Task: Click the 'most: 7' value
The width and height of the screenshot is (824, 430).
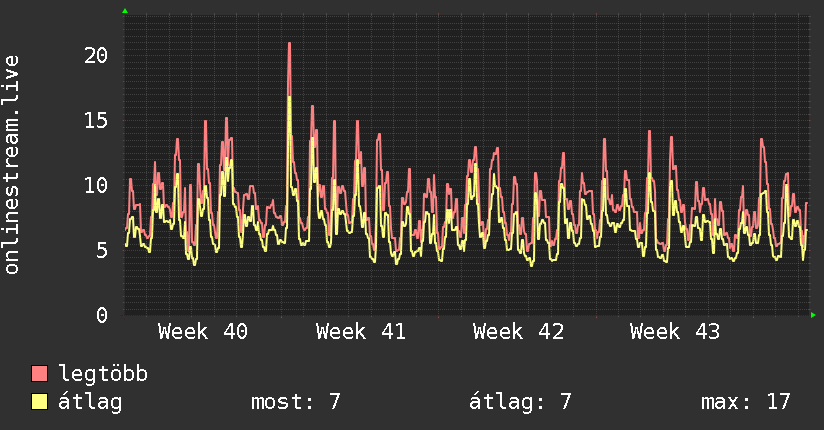Action: (296, 402)
